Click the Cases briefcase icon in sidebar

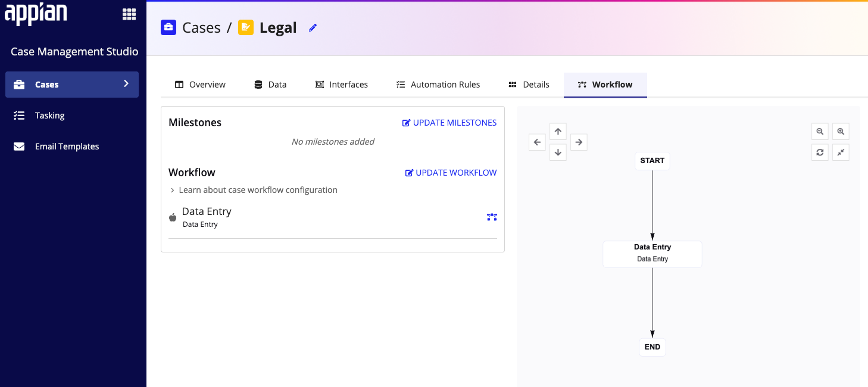(19, 85)
